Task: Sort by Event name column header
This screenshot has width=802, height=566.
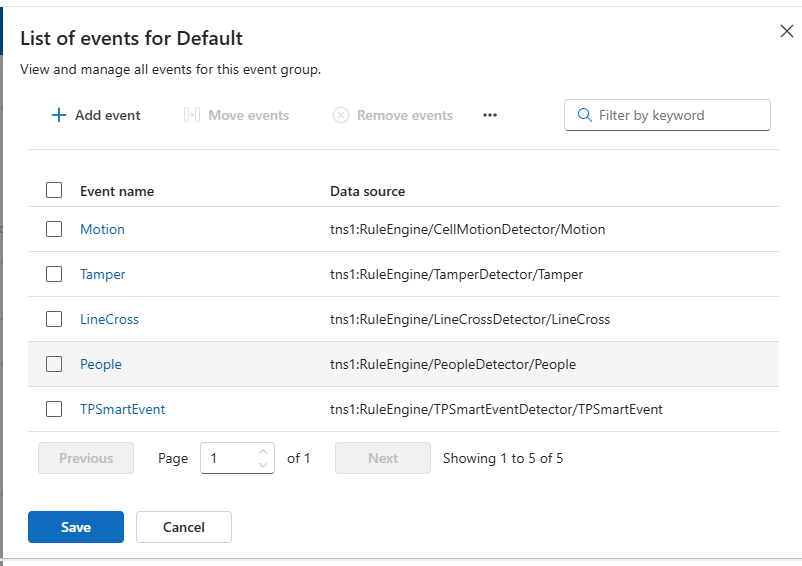Action: click(x=117, y=191)
